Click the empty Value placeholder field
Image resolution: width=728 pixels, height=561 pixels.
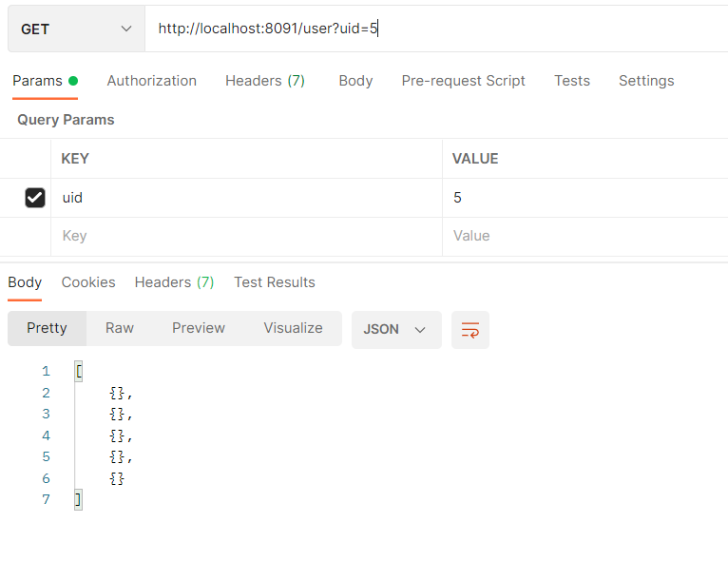point(585,236)
